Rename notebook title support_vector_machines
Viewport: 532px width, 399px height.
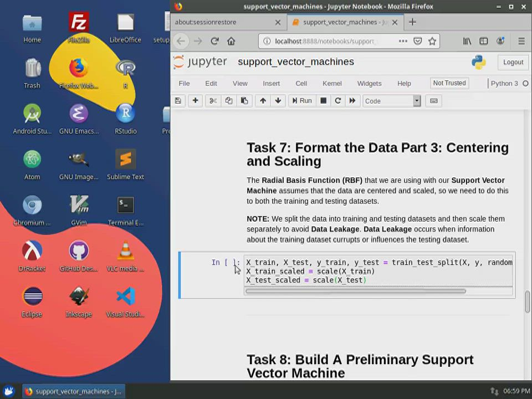click(296, 62)
